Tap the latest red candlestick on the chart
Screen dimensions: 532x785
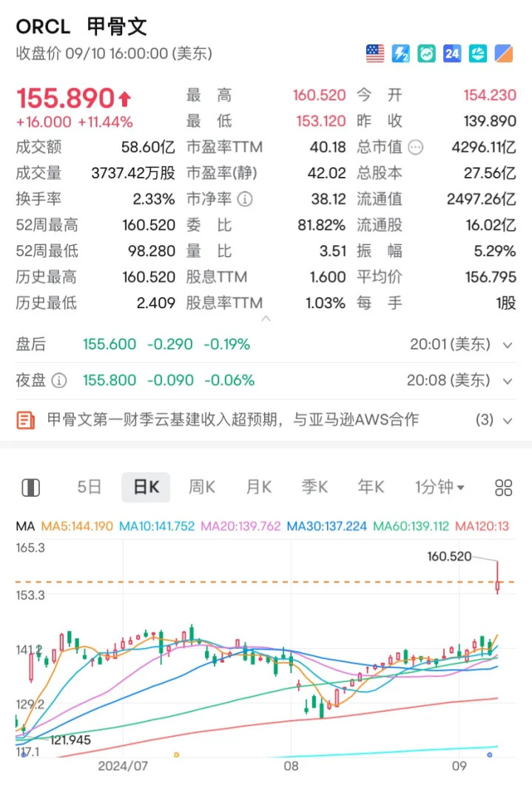pyautogui.click(x=497, y=578)
